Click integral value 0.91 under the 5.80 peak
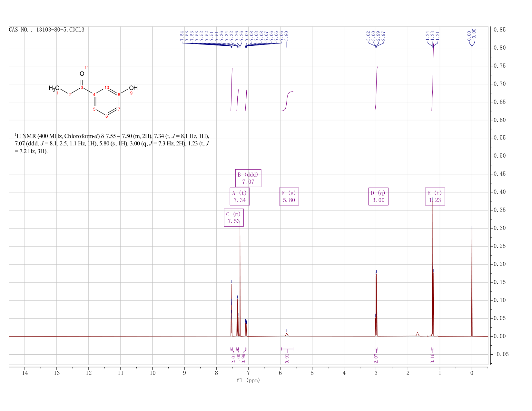 coord(287,358)
